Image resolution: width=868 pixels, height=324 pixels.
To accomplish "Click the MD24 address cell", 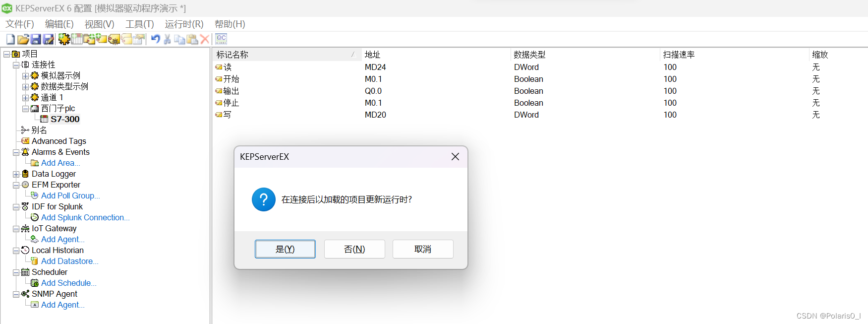I will point(375,67).
